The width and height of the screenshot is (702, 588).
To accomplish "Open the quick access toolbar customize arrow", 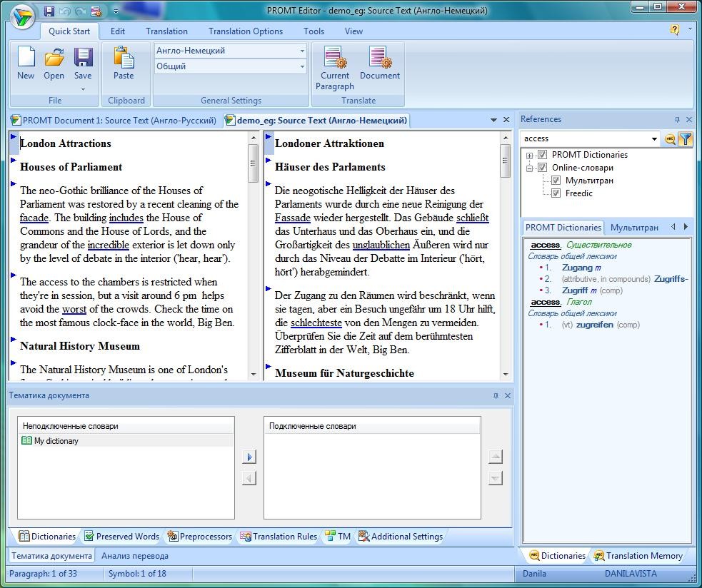I will [x=116, y=11].
